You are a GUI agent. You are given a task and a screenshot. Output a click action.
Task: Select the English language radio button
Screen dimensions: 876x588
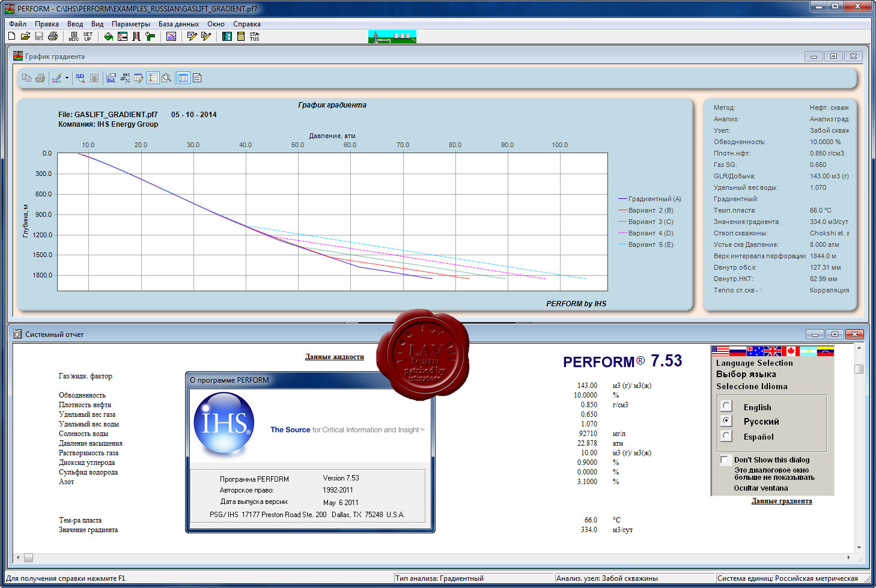point(726,407)
